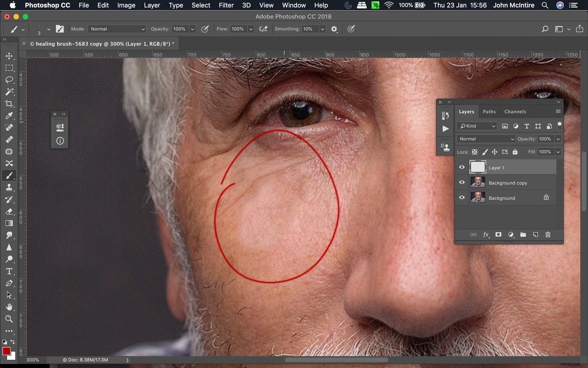588x368 pixels.
Task: Hide the Layer 1 layer
Action: coord(462,167)
